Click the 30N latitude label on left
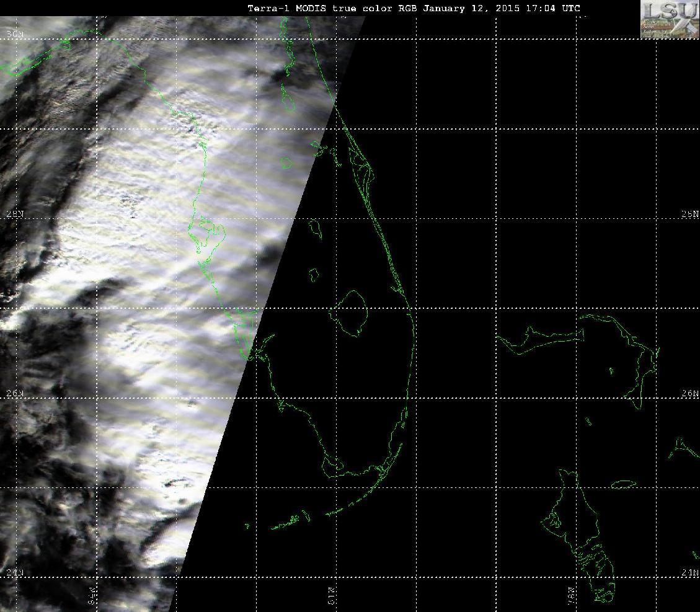The height and width of the screenshot is (612, 700). click(x=15, y=35)
